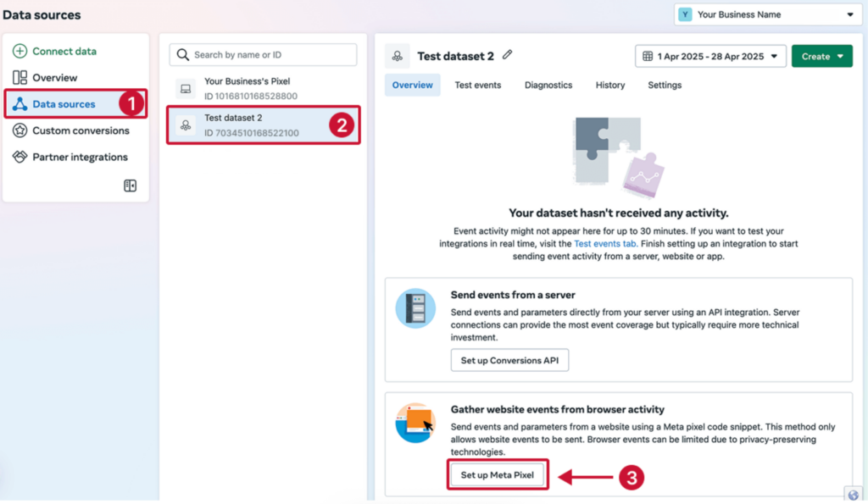Edit dataset name with the pencil icon
Screen dimensions: 868x504
pyautogui.click(x=508, y=55)
